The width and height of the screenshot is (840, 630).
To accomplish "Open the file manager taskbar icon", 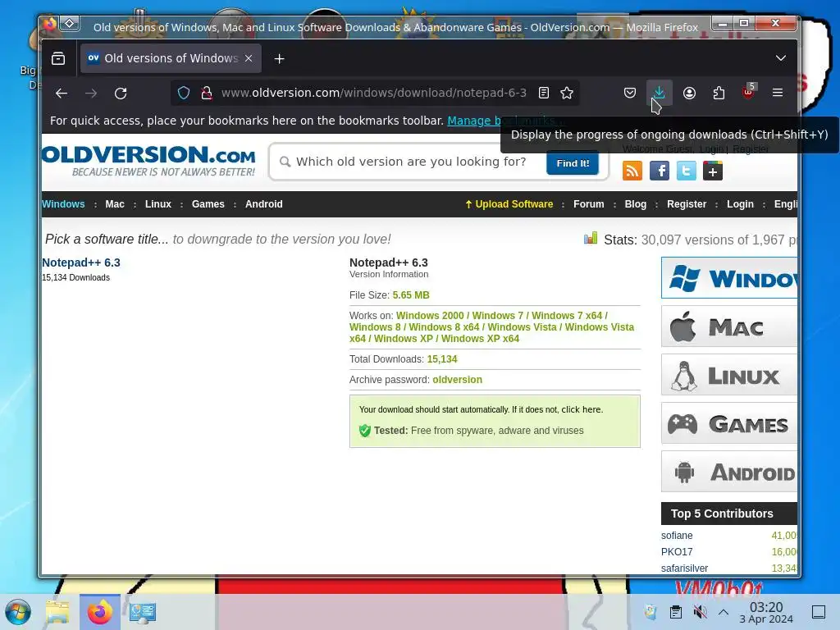I will (58, 612).
